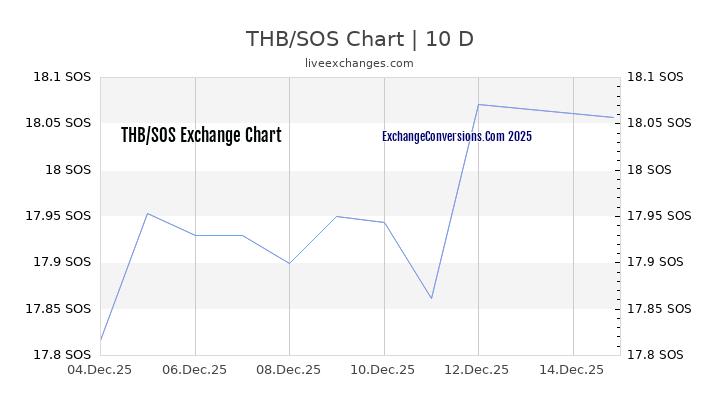
Task: Click the line's starting point at 04.Dec.25
Action: 101,340
